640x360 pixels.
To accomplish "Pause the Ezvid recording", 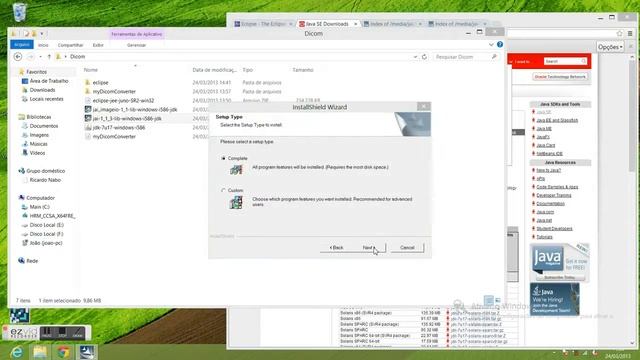I will (x=47, y=333).
